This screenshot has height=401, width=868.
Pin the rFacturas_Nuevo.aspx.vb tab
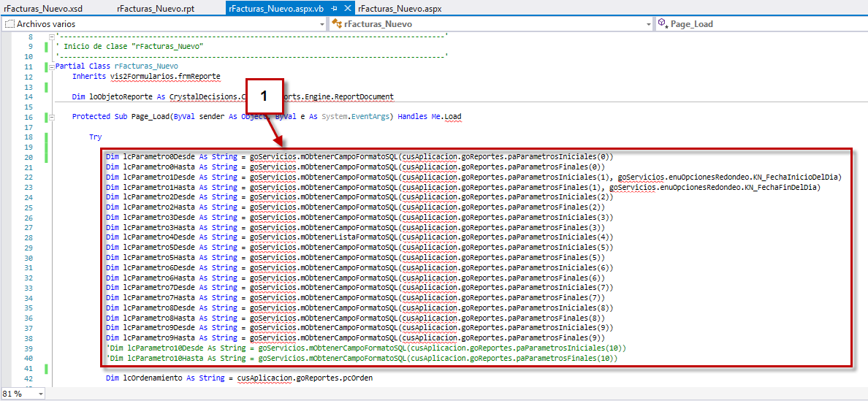tap(334, 9)
